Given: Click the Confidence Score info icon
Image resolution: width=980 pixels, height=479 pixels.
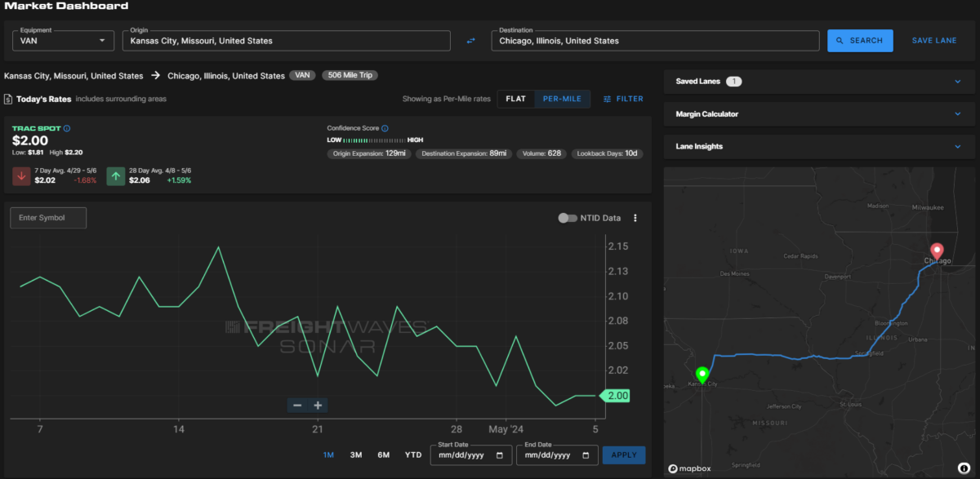Looking at the screenshot, I should 385,128.
